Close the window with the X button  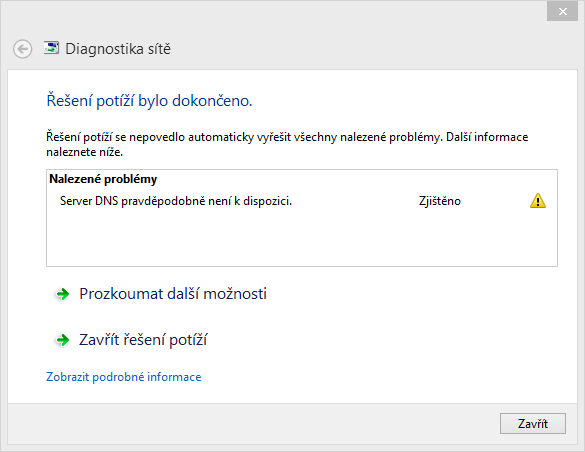point(562,12)
